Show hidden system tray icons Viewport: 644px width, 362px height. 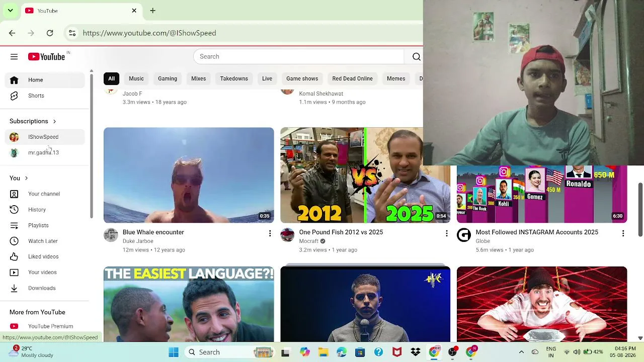point(521,352)
